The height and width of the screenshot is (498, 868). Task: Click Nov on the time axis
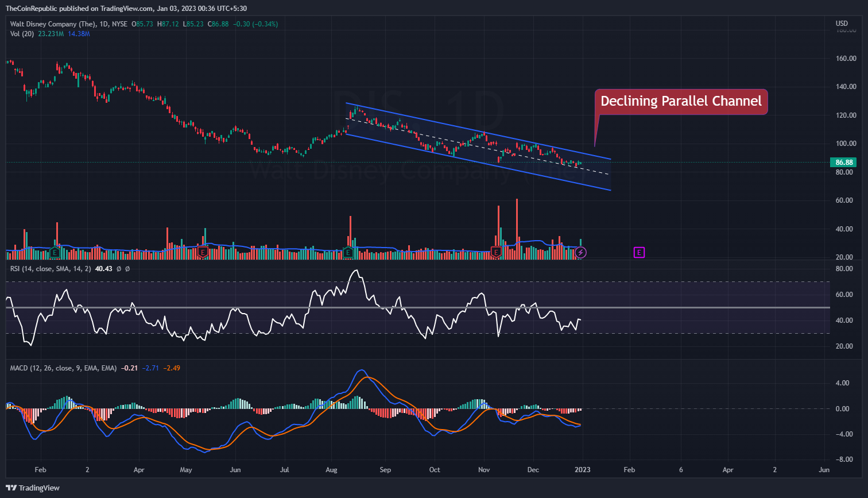point(485,470)
